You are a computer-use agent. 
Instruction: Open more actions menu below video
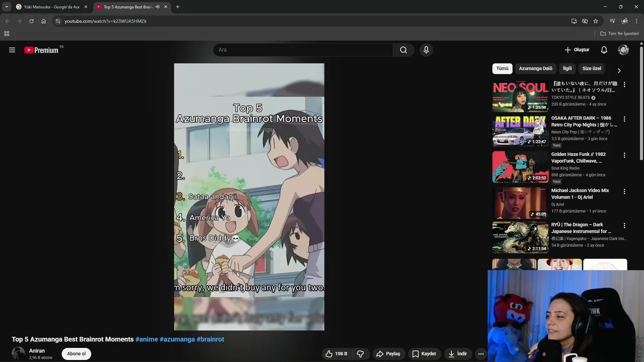tap(480, 354)
